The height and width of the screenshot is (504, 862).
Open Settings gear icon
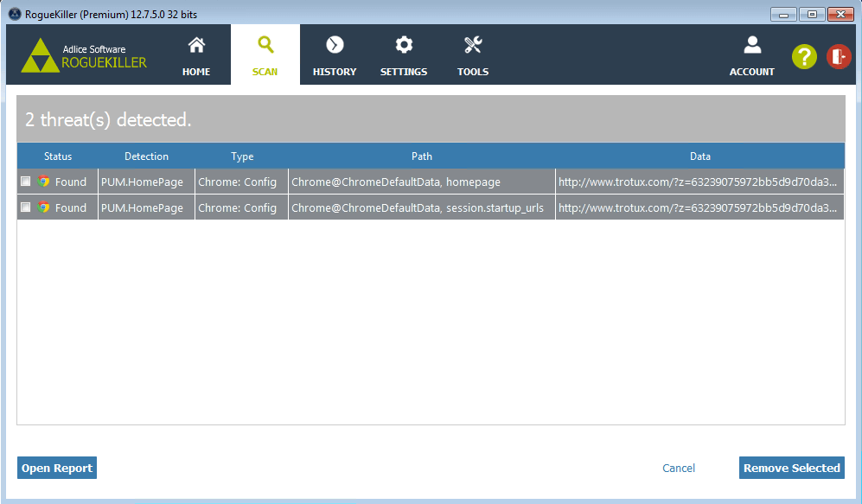pos(404,45)
